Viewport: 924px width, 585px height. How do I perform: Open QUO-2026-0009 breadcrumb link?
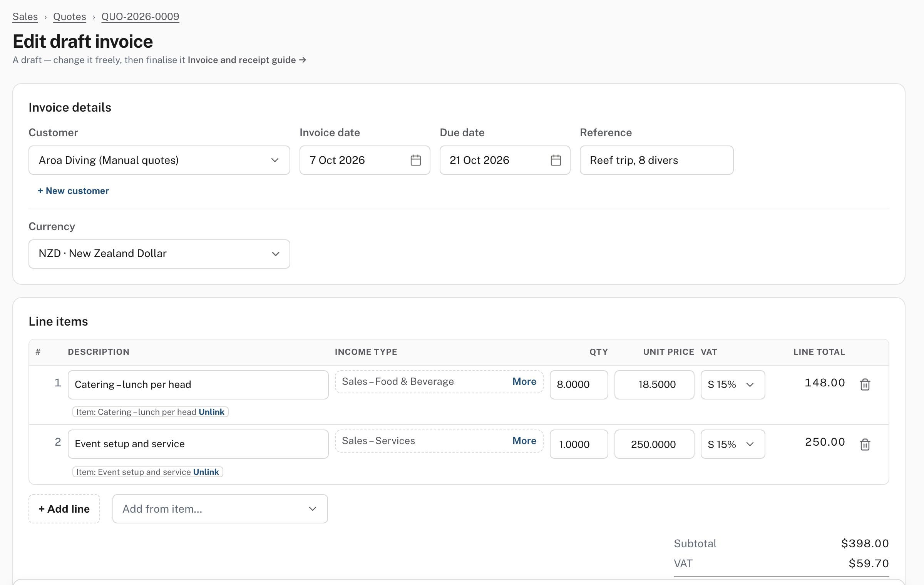[140, 17]
